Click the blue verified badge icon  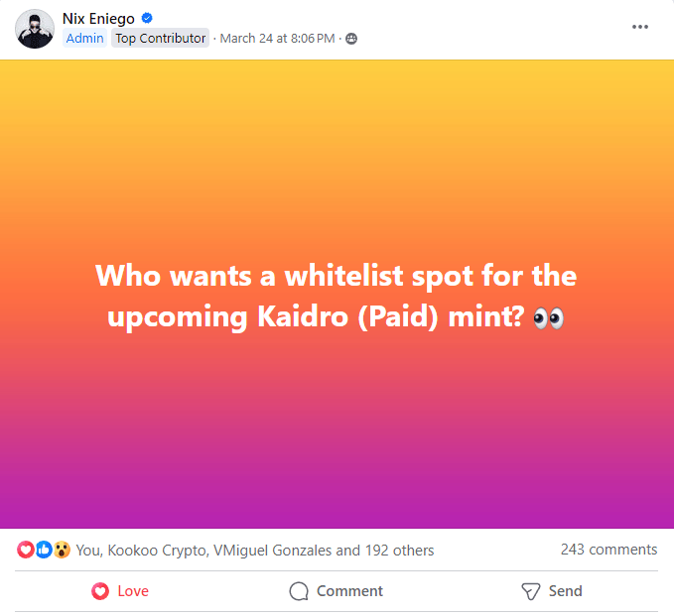point(147,18)
